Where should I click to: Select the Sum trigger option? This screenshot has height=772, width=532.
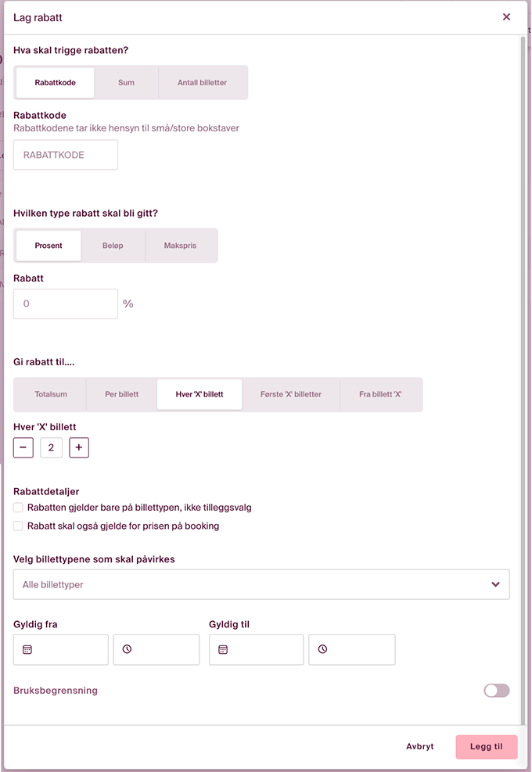(x=126, y=82)
